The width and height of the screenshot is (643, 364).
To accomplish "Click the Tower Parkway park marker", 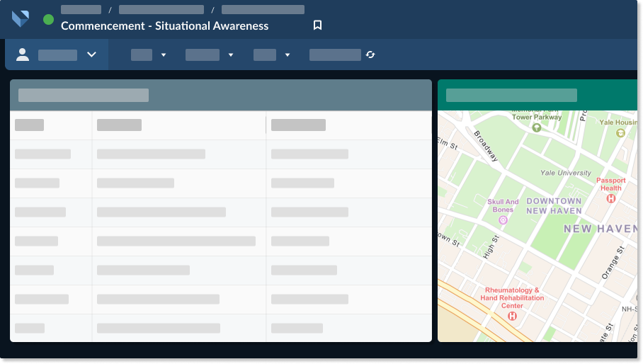I will tap(536, 128).
